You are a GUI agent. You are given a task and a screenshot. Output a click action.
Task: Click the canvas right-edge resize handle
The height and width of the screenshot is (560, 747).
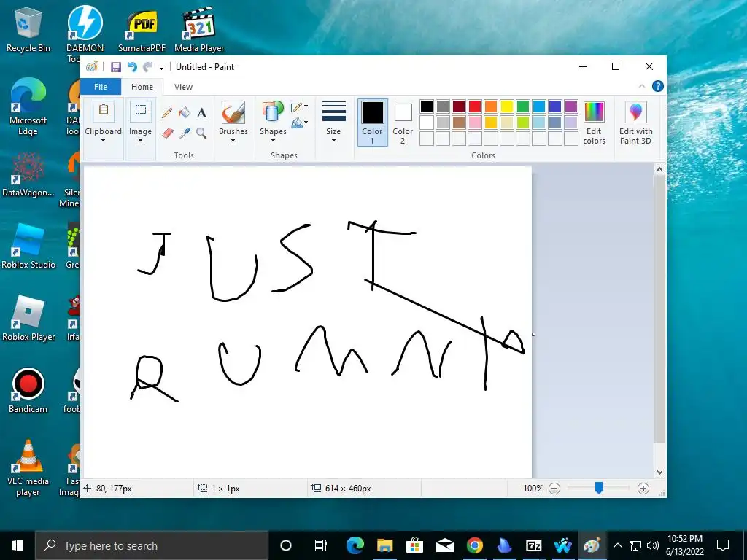click(x=533, y=334)
